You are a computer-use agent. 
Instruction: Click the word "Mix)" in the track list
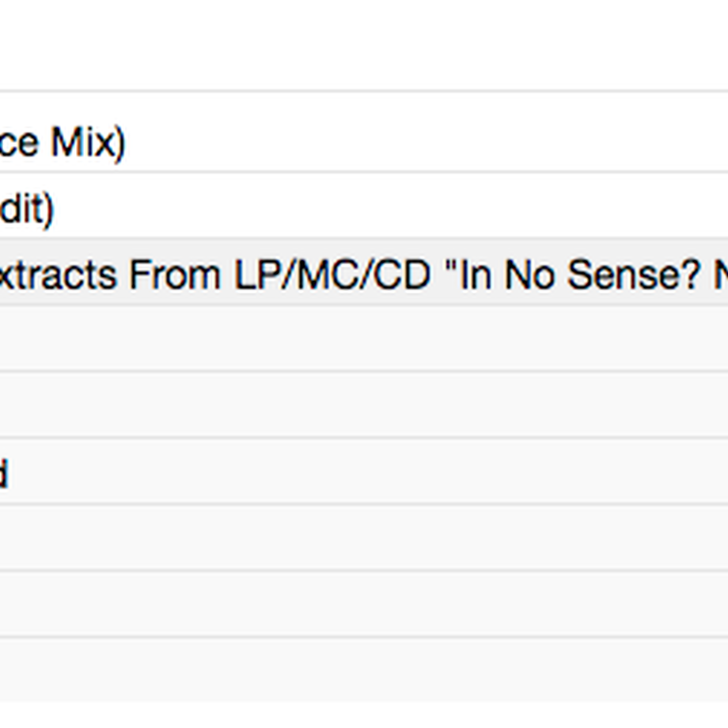tap(88, 143)
